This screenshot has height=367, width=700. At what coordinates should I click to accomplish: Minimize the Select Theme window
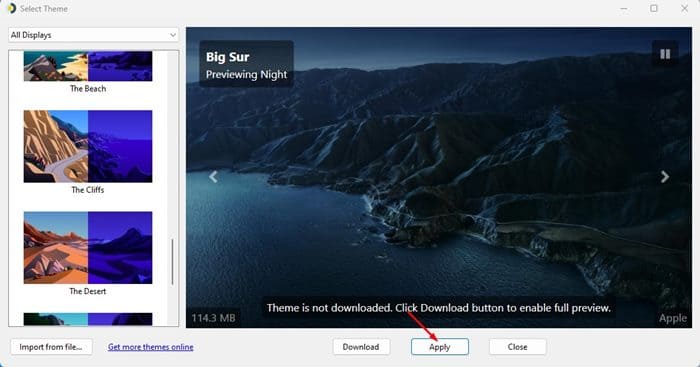point(624,8)
